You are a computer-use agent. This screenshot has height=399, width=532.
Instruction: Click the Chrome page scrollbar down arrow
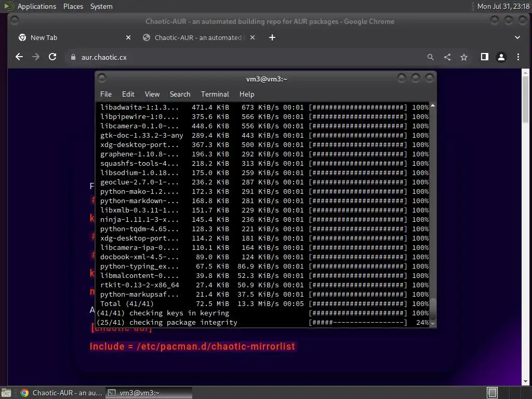(x=525, y=381)
